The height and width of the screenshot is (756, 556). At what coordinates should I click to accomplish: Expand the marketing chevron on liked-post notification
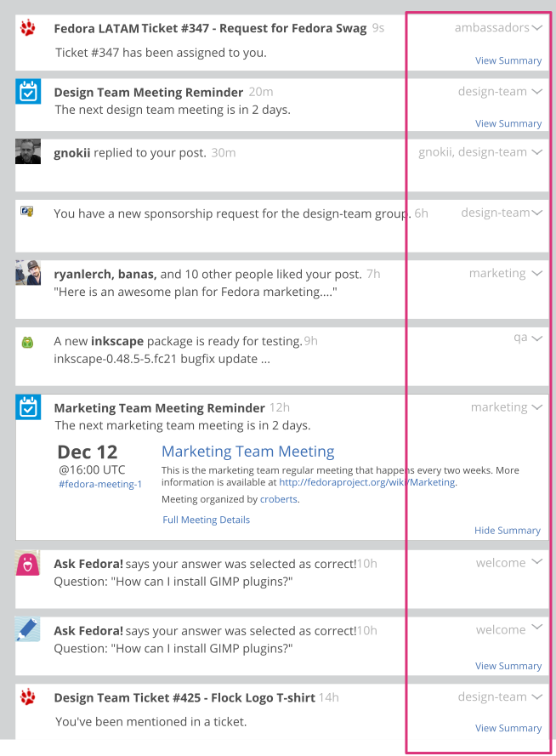point(537,273)
